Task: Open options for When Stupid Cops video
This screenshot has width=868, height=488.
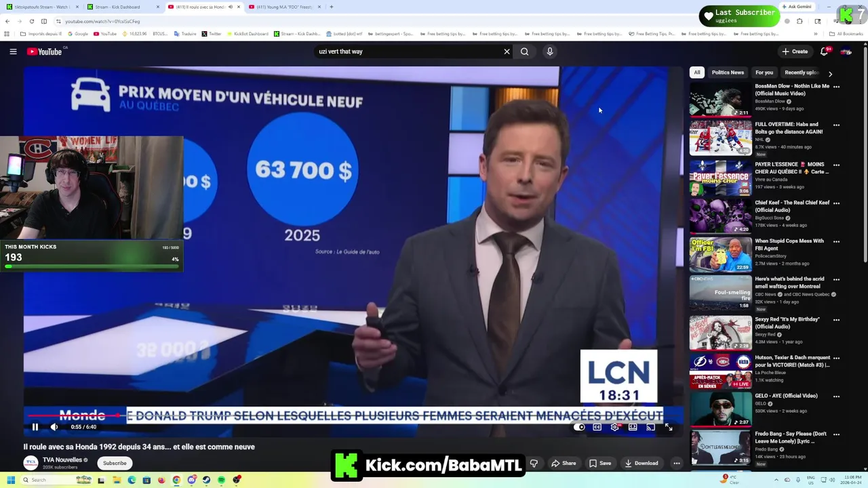Action: pyautogui.click(x=836, y=241)
